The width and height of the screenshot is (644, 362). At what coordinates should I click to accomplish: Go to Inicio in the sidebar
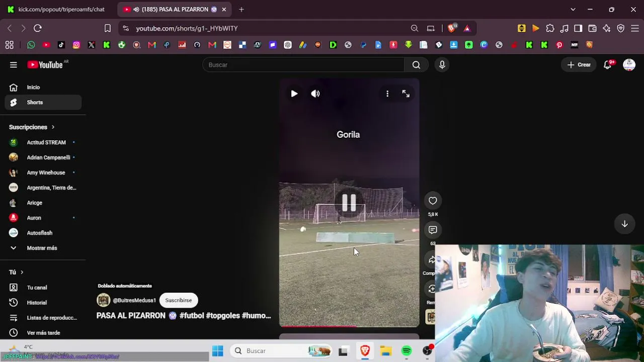43,87
